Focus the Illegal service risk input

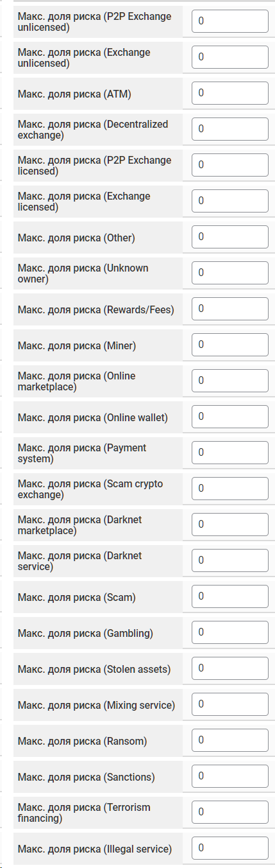230,848
